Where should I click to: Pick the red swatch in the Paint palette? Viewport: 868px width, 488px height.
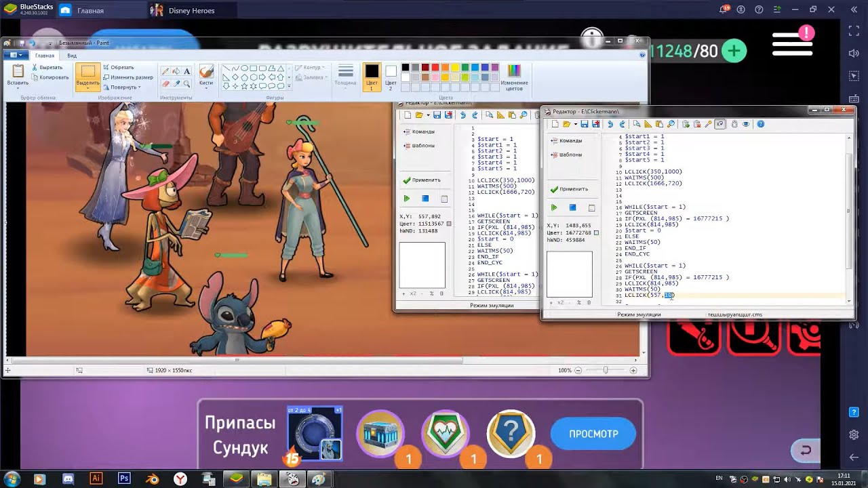[x=435, y=68]
